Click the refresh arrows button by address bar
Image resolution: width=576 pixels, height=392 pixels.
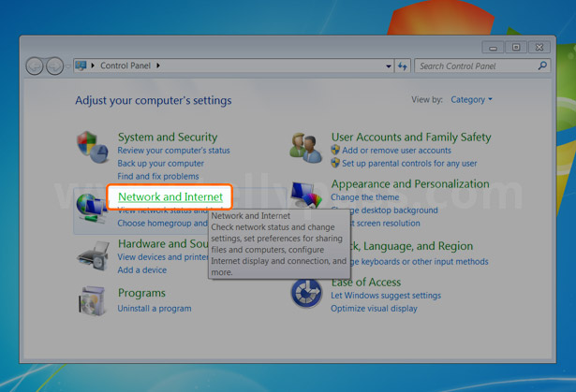pyautogui.click(x=402, y=66)
